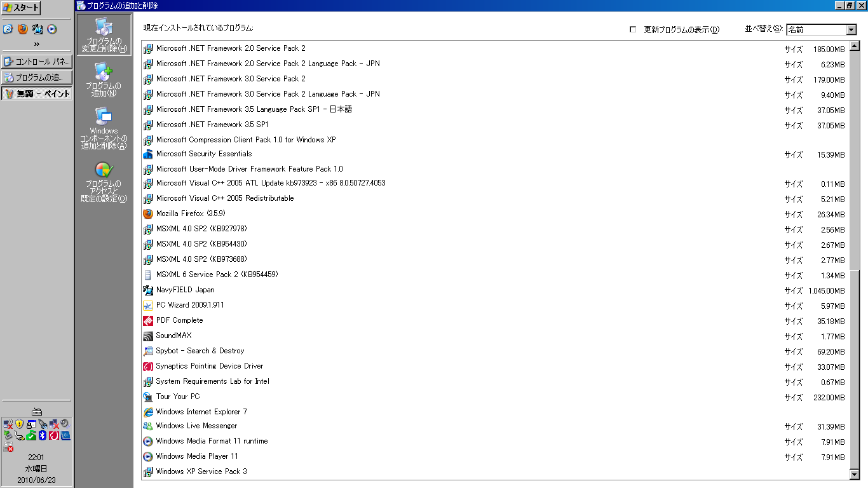Click the Windows Internet Explorer 7 list icon

click(148, 412)
